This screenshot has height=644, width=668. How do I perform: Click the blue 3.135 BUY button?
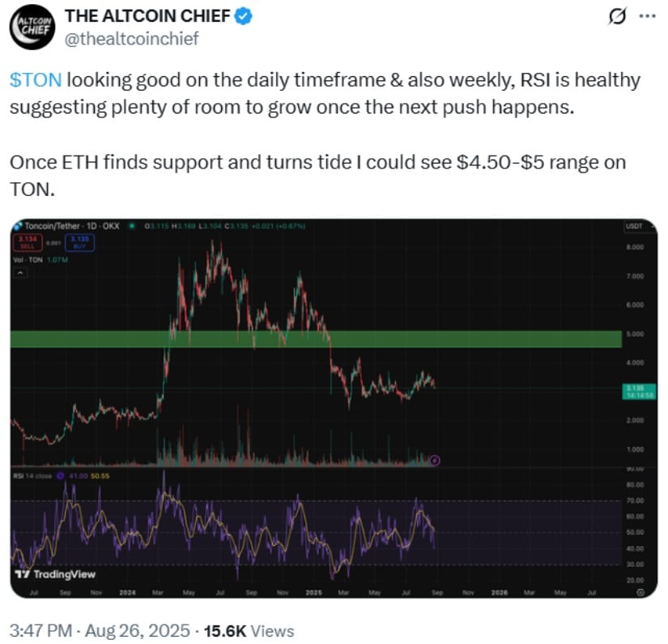tap(79, 242)
